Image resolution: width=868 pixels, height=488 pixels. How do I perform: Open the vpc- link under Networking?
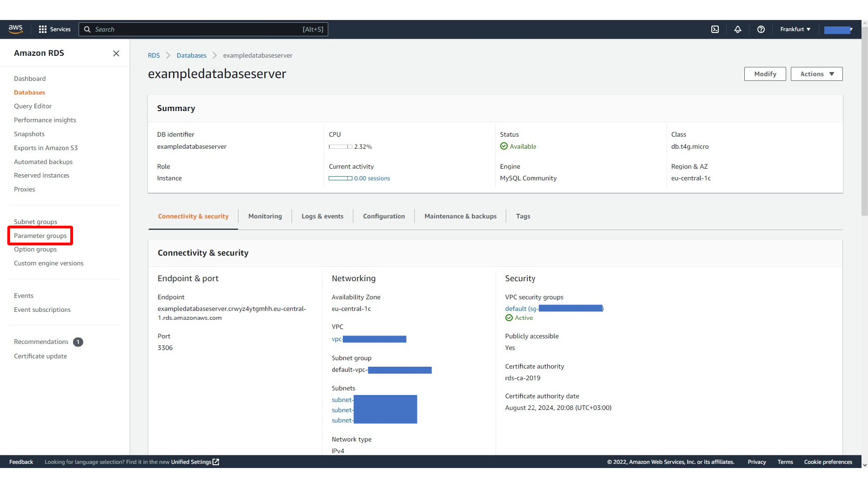pyautogui.click(x=369, y=339)
